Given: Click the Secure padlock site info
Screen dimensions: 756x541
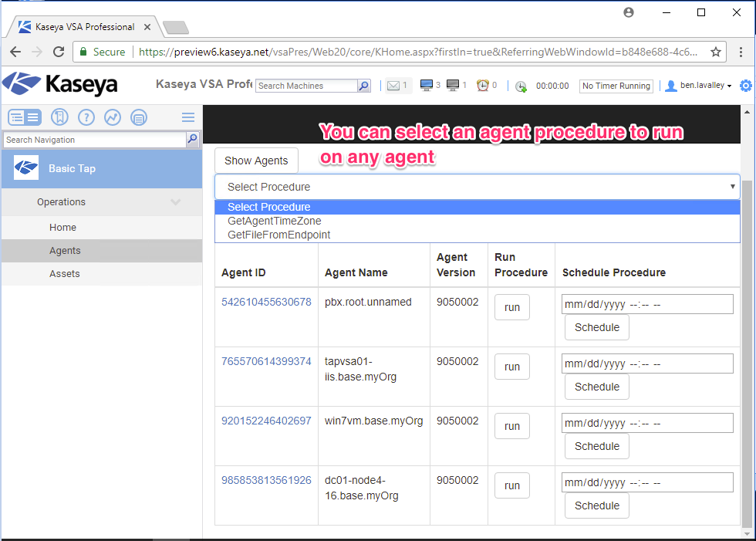Looking at the screenshot, I should click(102, 52).
